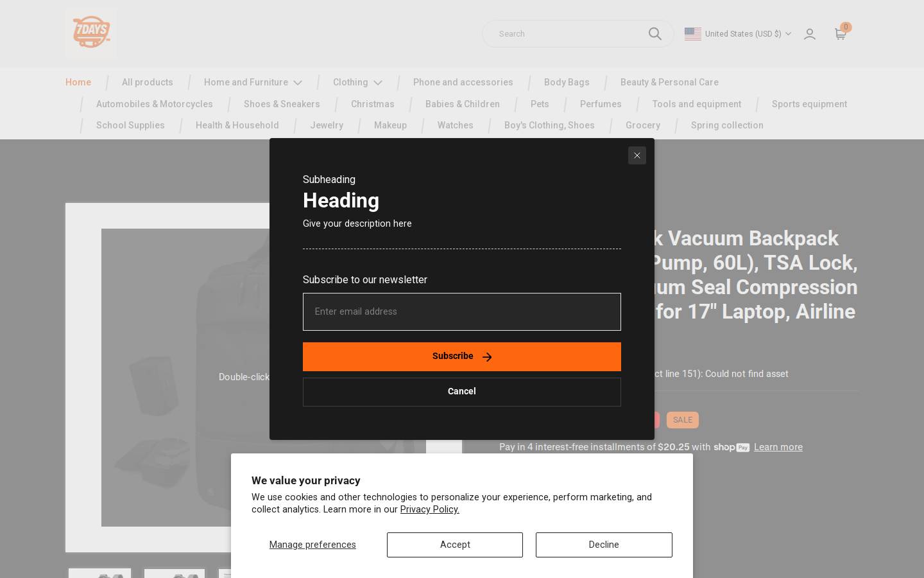The height and width of the screenshot is (578, 924).
Task: Click the SALE badge
Action: click(x=683, y=420)
